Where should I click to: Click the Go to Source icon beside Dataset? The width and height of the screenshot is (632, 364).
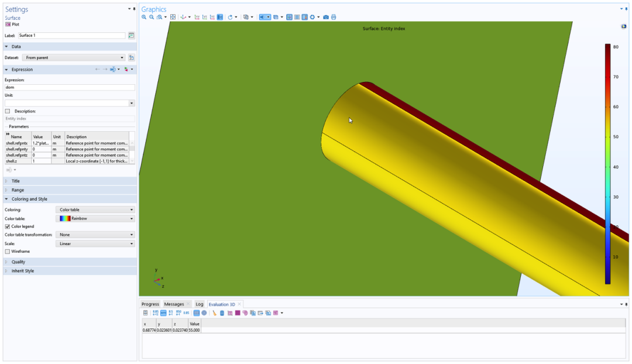[132, 58]
